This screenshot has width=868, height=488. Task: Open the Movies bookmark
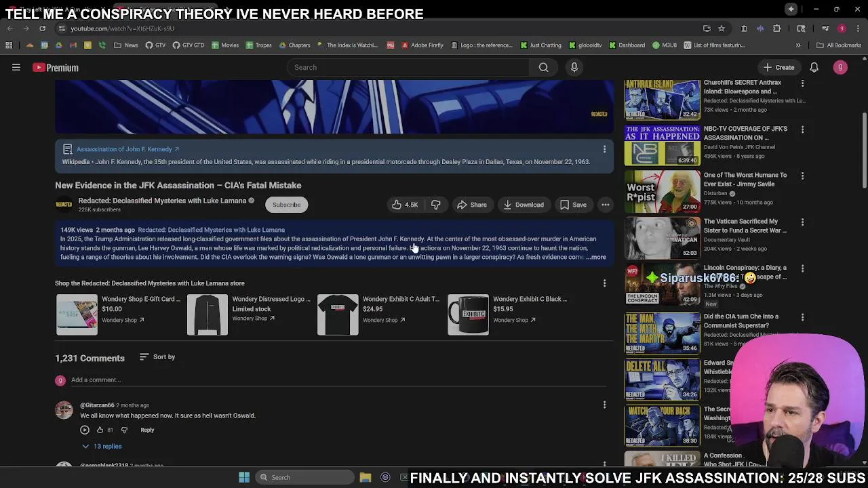point(225,45)
